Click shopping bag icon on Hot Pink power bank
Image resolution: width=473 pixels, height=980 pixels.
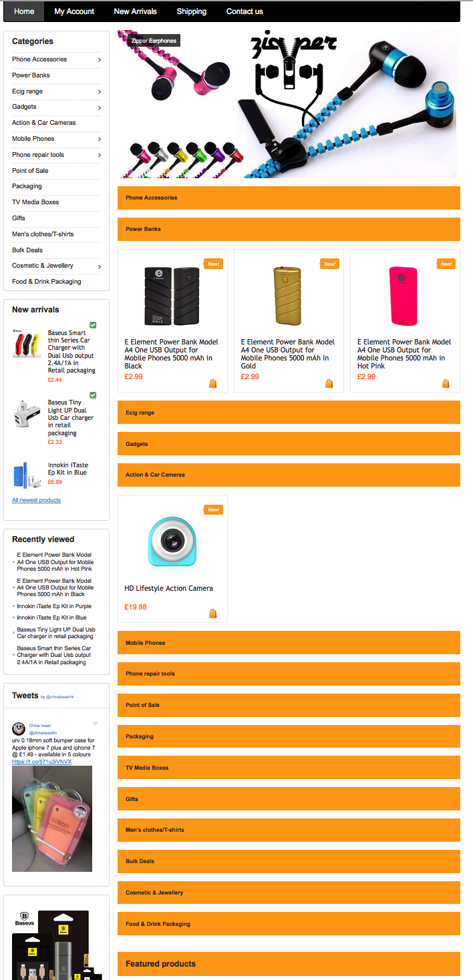click(446, 384)
